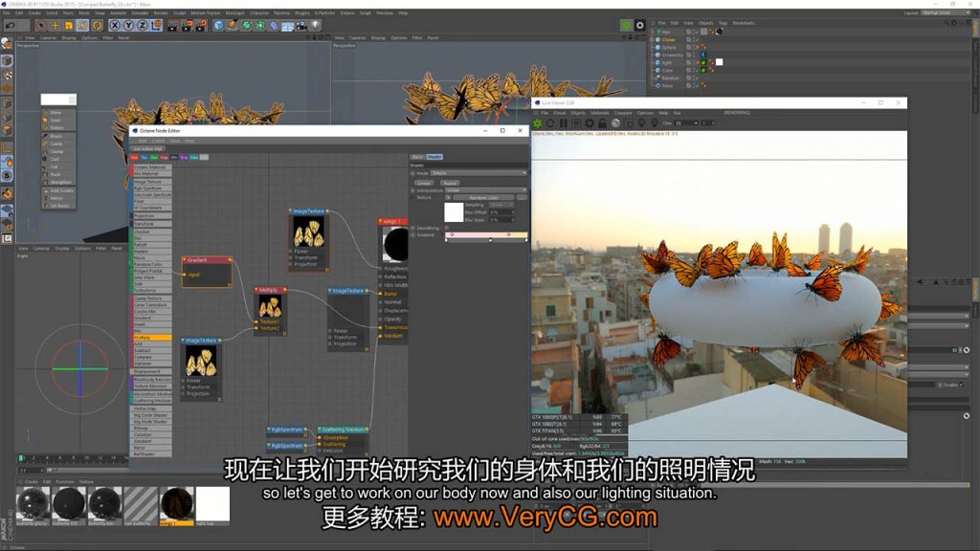Select the Rotate tool in main toolbar
The height and width of the screenshot is (551, 980).
[x=82, y=26]
